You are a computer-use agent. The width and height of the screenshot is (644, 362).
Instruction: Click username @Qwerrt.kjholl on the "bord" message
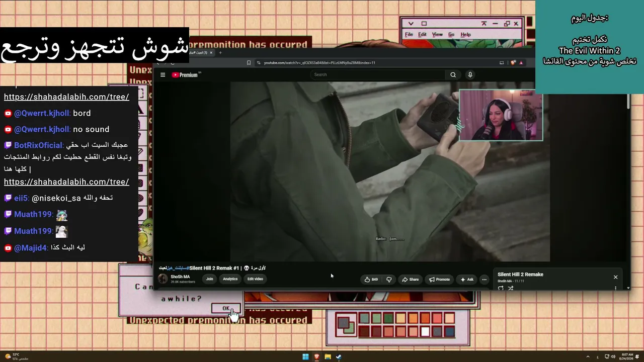[x=42, y=114]
